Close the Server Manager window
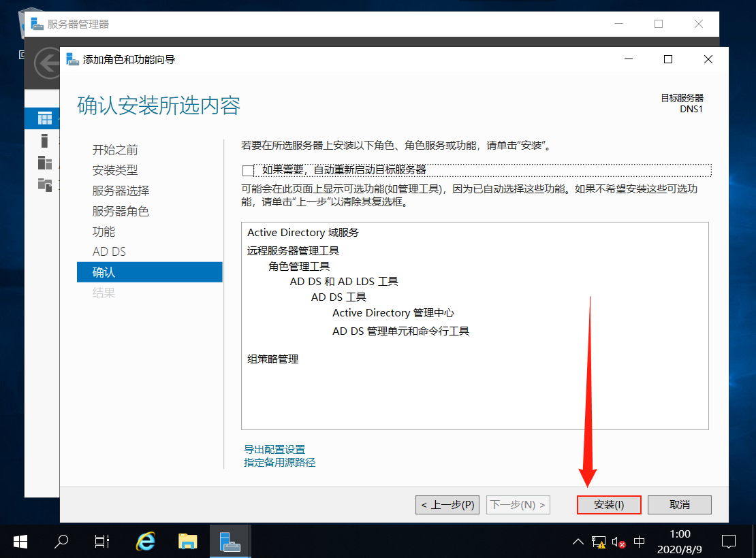The image size is (756, 558). tap(699, 24)
